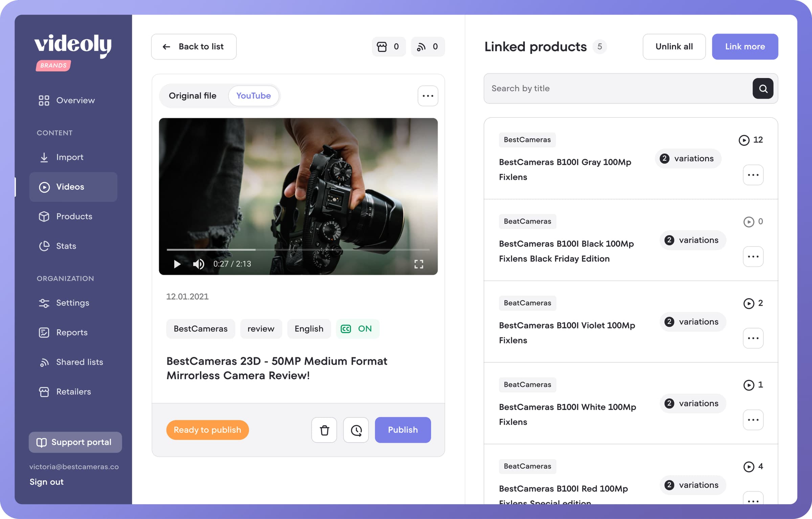Viewport: 812px width, 519px height.
Task: Switch to the Original file tab
Action: click(193, 96)
